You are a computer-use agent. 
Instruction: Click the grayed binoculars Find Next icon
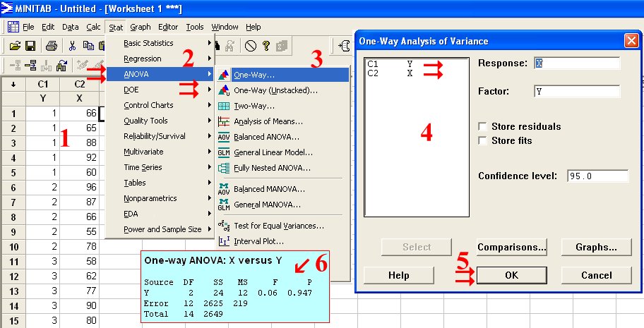point(231,46)
